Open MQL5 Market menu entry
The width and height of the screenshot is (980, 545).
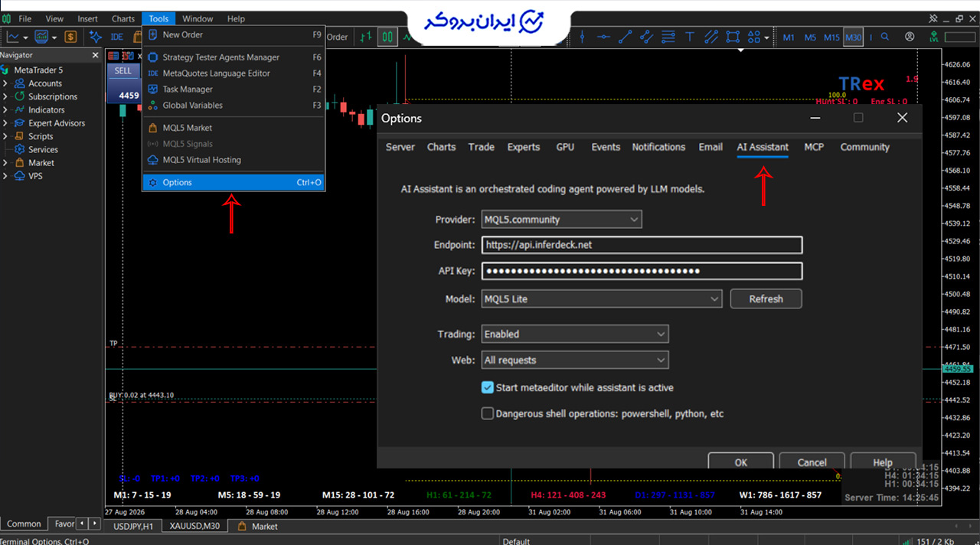point(234,128)
